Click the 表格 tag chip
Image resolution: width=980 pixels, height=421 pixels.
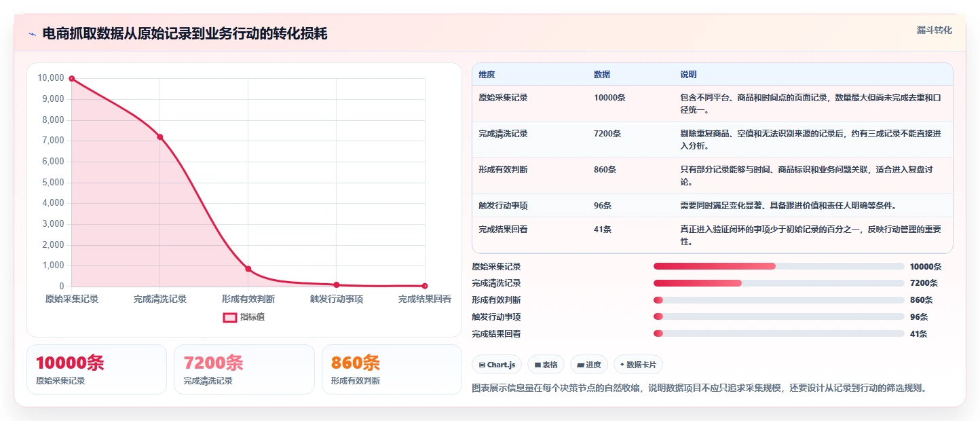546,365
